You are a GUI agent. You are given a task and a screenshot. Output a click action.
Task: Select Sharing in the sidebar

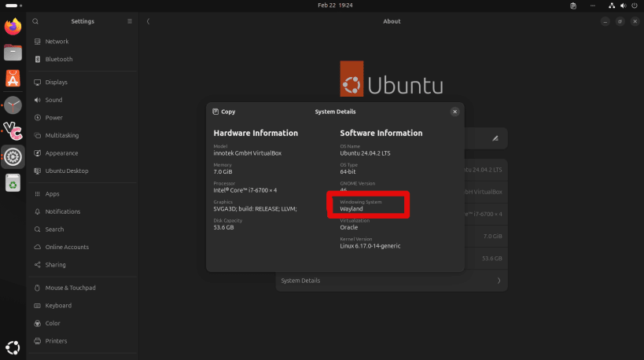point(83,265)
